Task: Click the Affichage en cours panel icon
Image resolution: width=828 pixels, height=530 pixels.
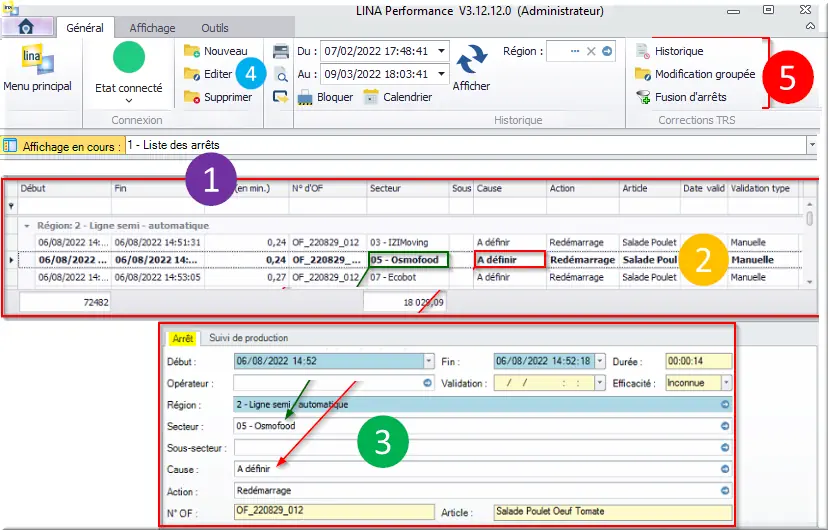Action: pos(10,146)
